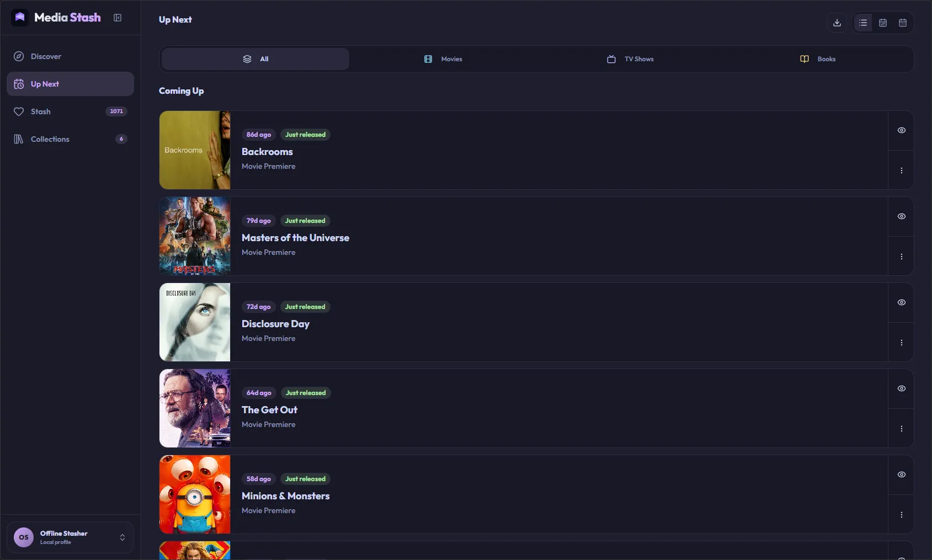
Task: Open more options menu for Backrooms
Action: (x=901, y=170)
